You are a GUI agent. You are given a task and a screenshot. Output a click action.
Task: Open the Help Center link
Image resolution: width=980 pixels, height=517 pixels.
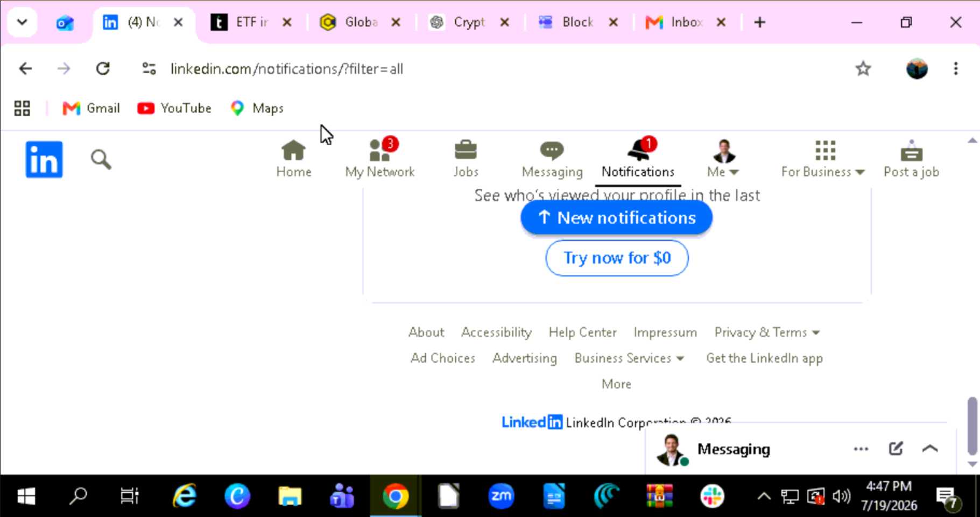tap(583, 332)
